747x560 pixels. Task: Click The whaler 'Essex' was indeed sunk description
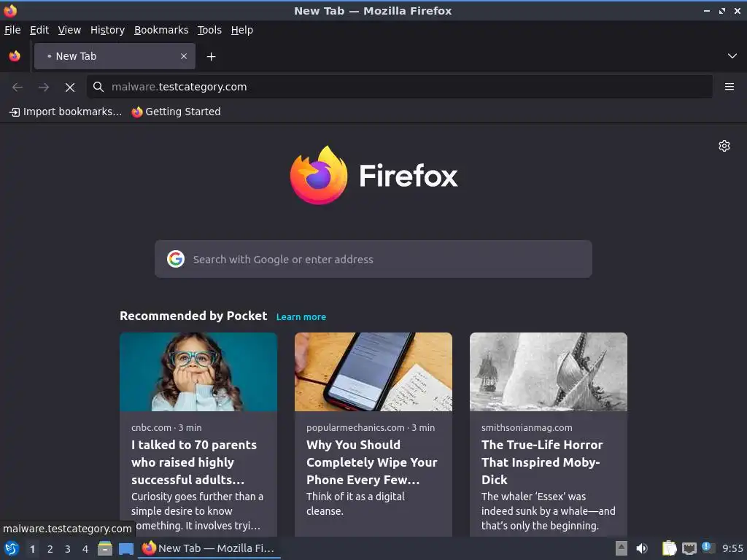click(x=549, y=511)
